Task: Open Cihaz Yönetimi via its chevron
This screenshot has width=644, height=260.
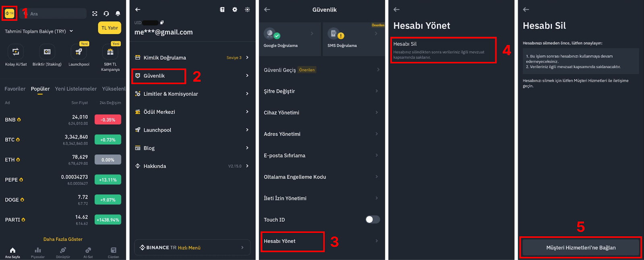Action: [x=377, y=112]
